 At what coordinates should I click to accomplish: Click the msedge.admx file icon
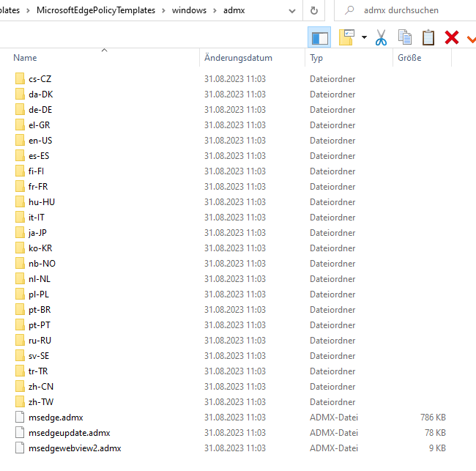pos(20,417)
